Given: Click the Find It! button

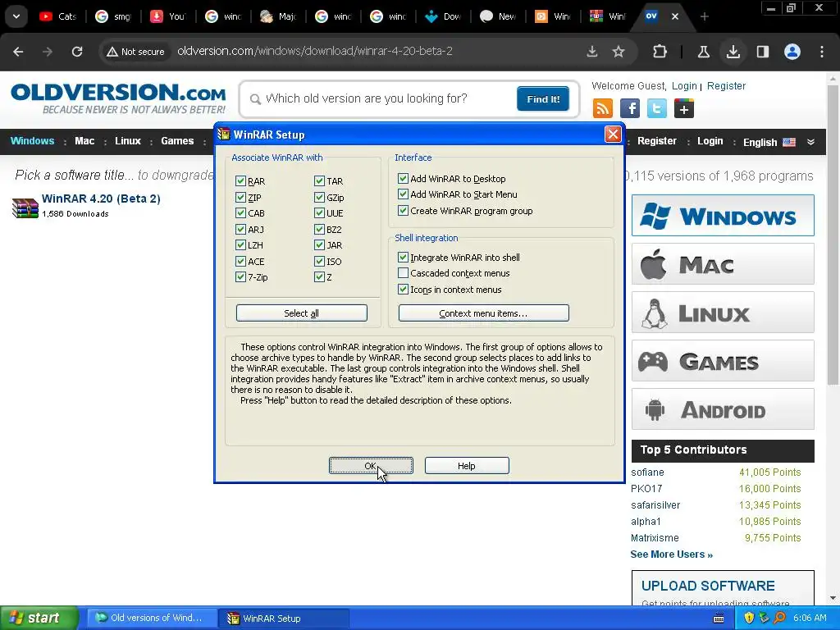Looking at the screenshot, I should (543, 99).
